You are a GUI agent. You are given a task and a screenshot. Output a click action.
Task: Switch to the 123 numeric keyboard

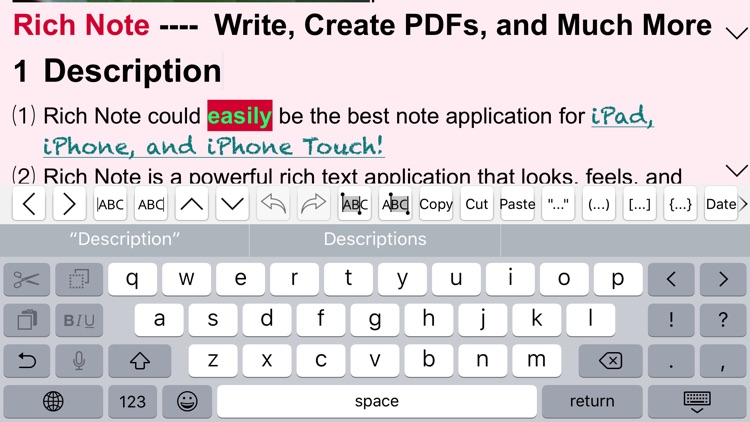(132, 401)
